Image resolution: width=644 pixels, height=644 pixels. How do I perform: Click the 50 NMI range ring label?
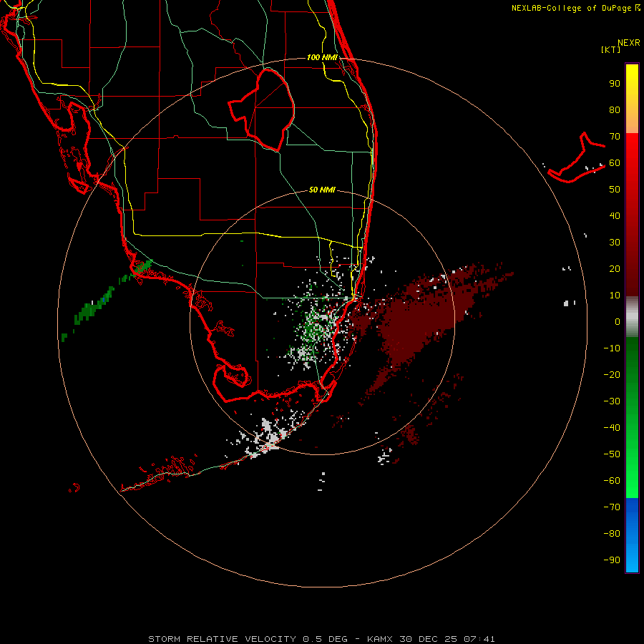pyautogui.click(x=322, y=190)
